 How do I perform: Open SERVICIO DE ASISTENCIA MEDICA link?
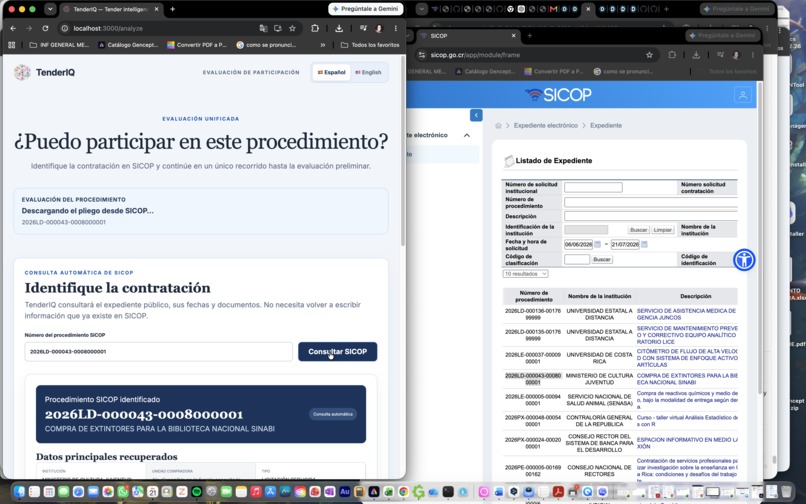686,314
